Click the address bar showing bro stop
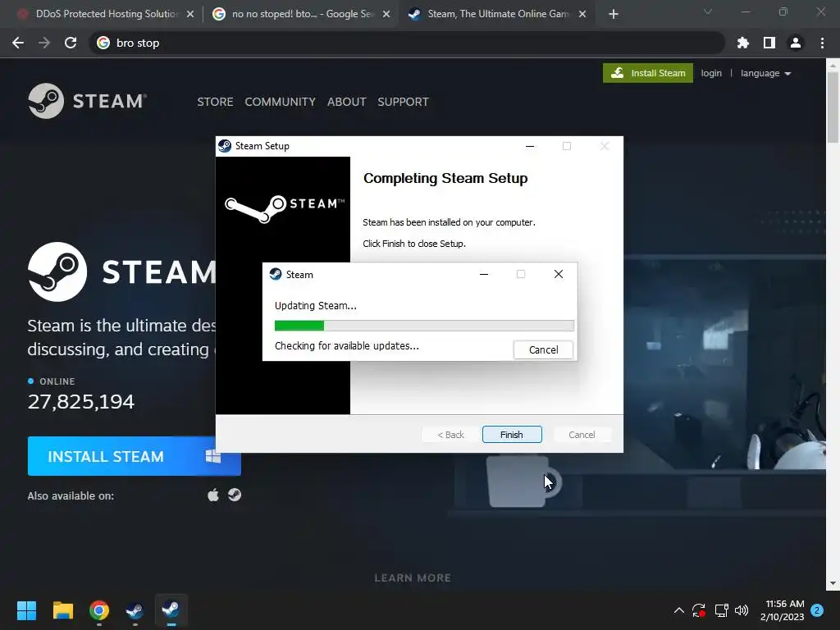Viewport: 840px width, 630px height. (407, 43)
